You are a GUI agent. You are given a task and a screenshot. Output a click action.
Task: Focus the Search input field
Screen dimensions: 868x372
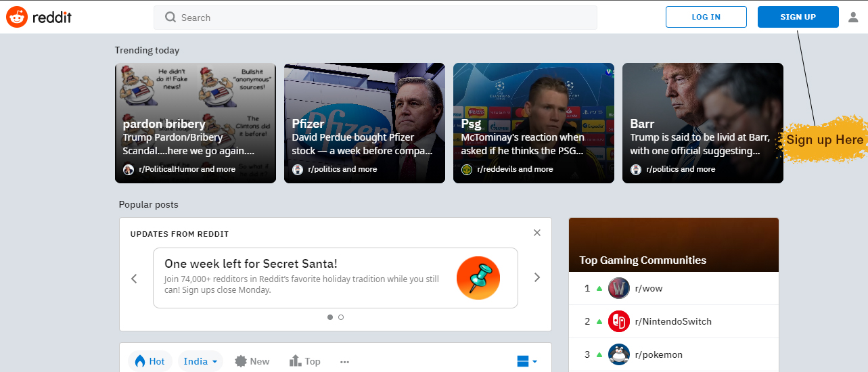375,18
